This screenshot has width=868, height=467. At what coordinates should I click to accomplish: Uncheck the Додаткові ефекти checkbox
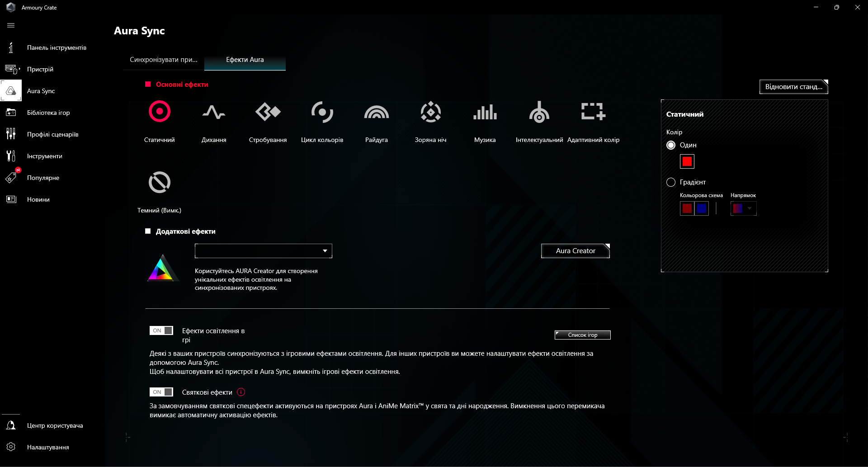(147, 231)
